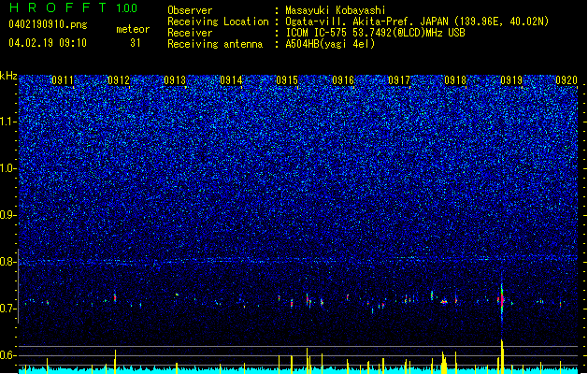Image resolution: width=588 pixels, height=374 pixels.
Task: Click the 0915 time marker
Action: 287,80
